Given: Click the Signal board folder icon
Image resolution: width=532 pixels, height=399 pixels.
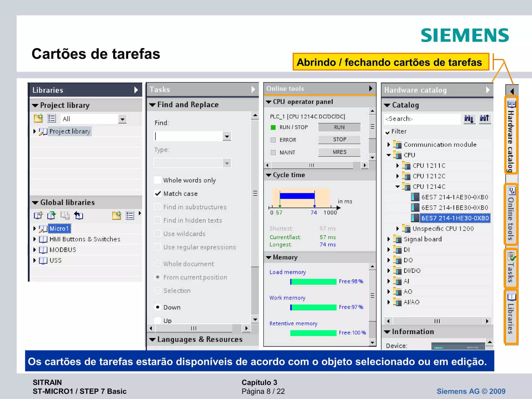Looking at the screenshot, I should coord(397,239).
